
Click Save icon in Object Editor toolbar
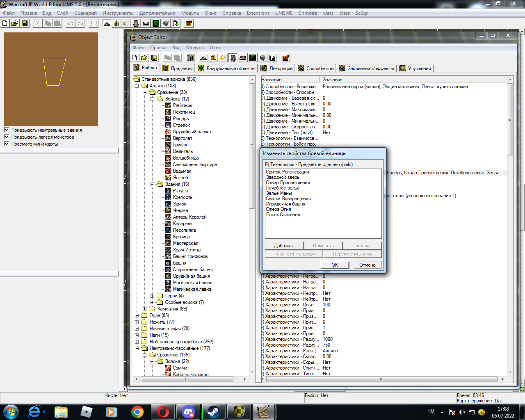point(154,58)
